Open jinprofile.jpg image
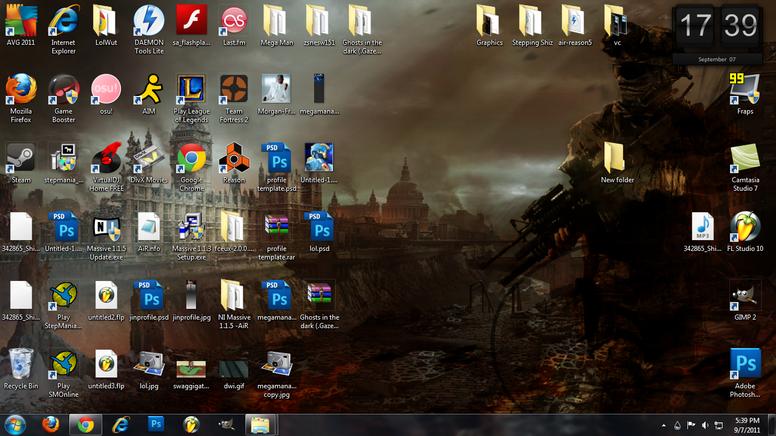 [x=192, y=300]
